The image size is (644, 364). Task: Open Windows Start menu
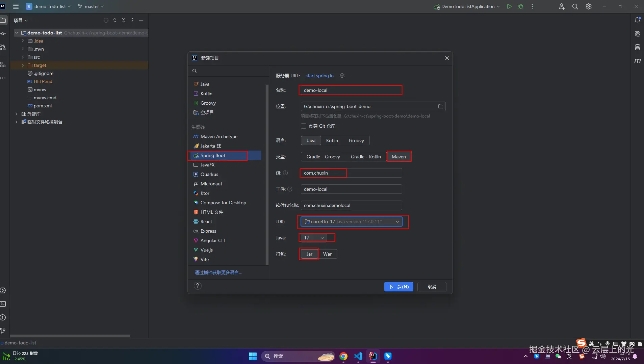pyautogui.click(x=253, y=356)
